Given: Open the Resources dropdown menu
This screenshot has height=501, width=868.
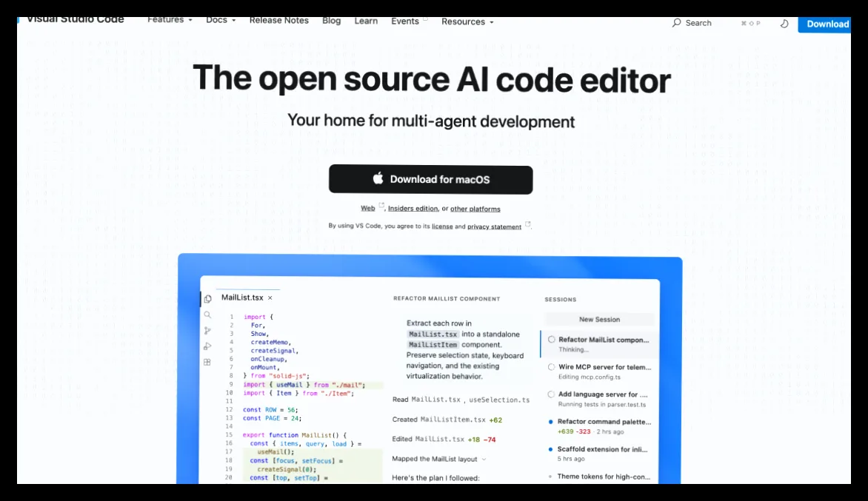Looking at the screenshot, I should [x=467, y=22].
